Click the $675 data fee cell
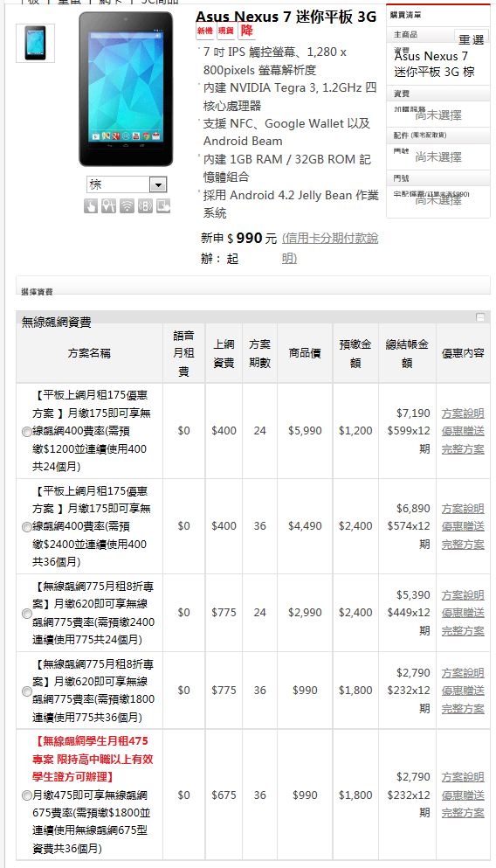The width and height of the screenshot is (496, 868). click(x=224, y=795)
